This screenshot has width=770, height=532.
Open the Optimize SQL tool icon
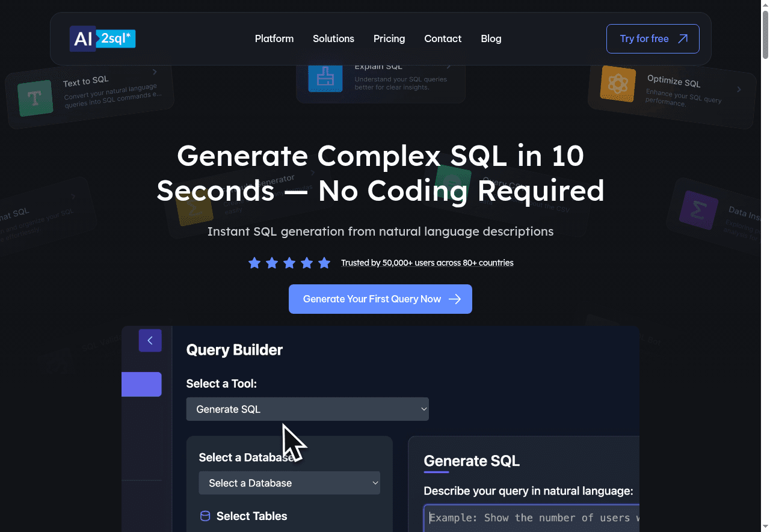617,85
